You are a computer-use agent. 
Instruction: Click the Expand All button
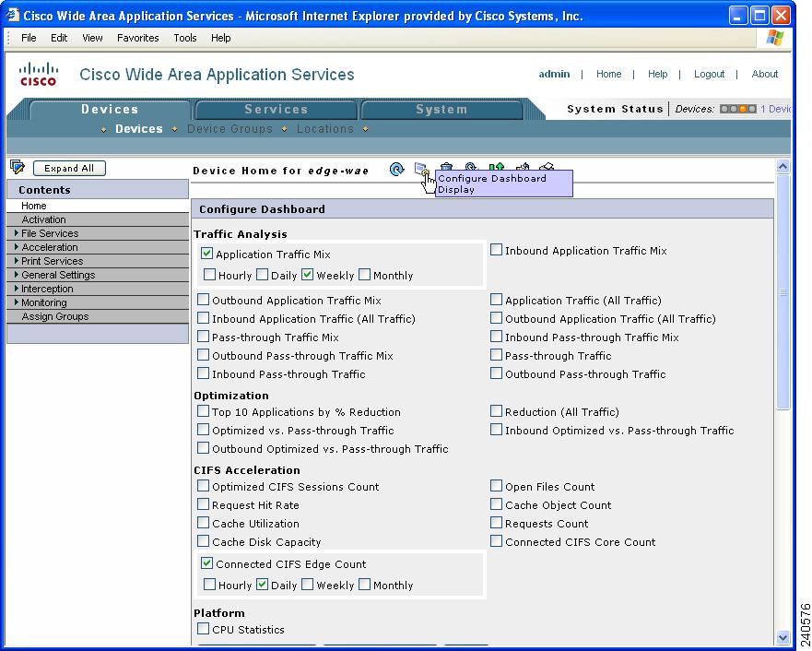tap(69, 169)
